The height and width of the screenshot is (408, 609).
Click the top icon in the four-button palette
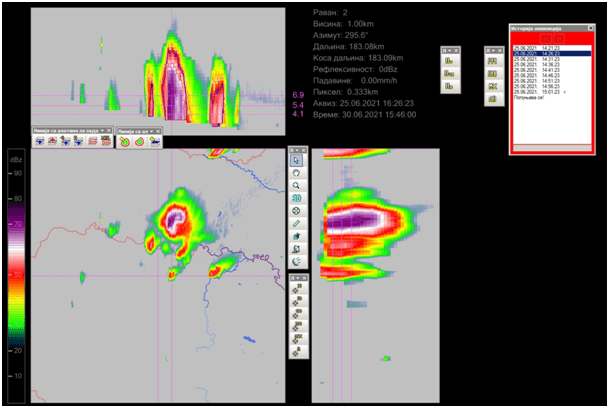492,61
